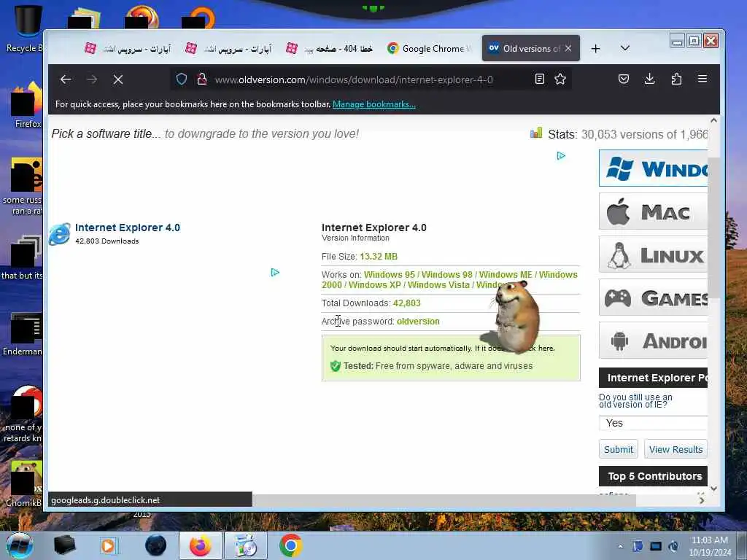Click the volume icon in system tray

(x=673, y=546)
